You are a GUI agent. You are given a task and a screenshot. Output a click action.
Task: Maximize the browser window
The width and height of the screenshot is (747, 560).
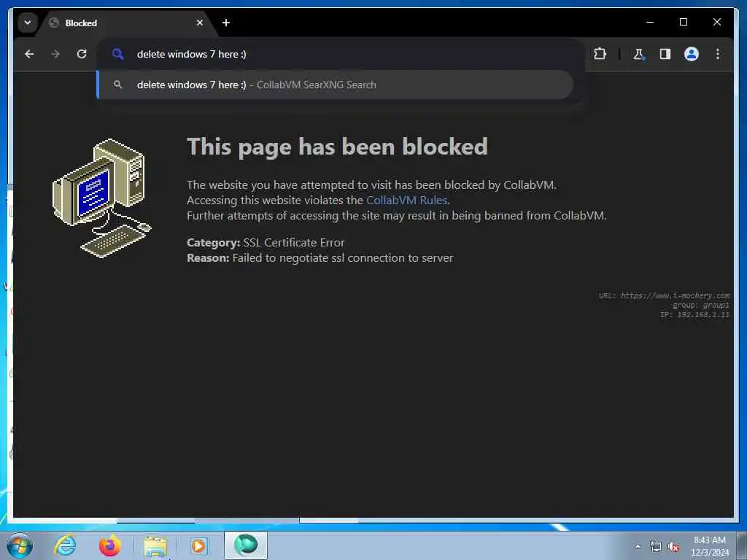683,22
